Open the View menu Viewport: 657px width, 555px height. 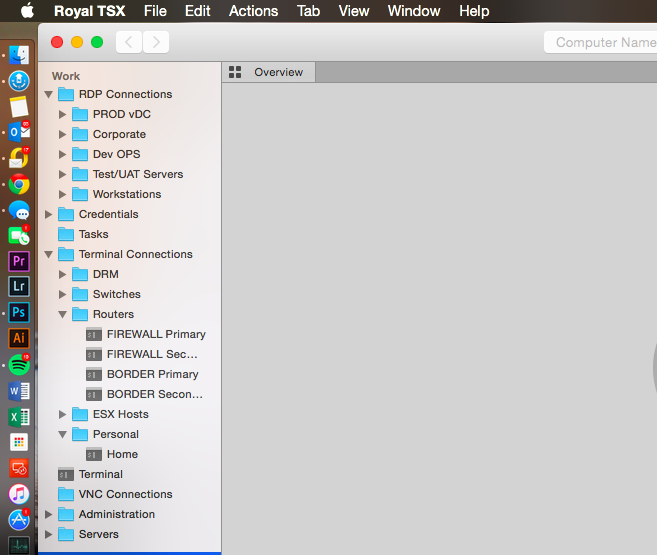click(354, 11)
